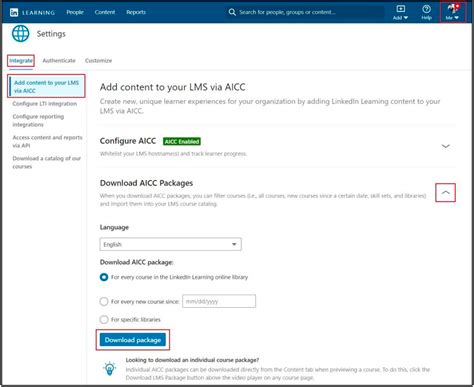Click 'Looking to download an individual course package?' text
This screenshot has width=474, height=387.
(192, 360)
